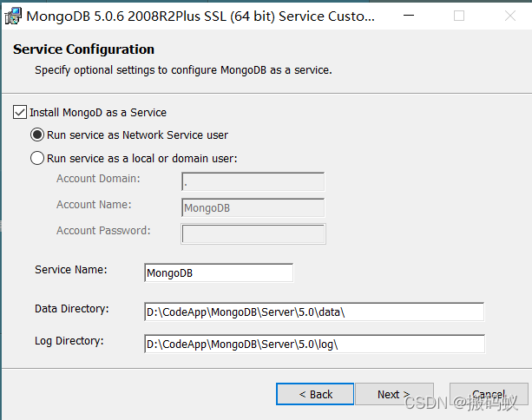The height and width of the screenshot is (420, 532).
Task: Proceed with the Next button
Action: pyautogui.click(x=394, y=394)
